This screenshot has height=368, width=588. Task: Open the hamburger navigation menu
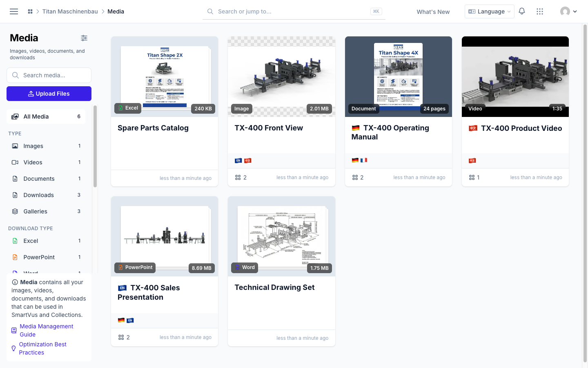(x=14, y=11)
